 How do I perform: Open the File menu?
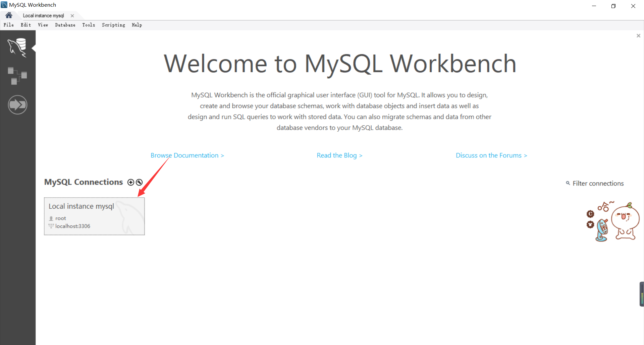click(x=9, y=25)
